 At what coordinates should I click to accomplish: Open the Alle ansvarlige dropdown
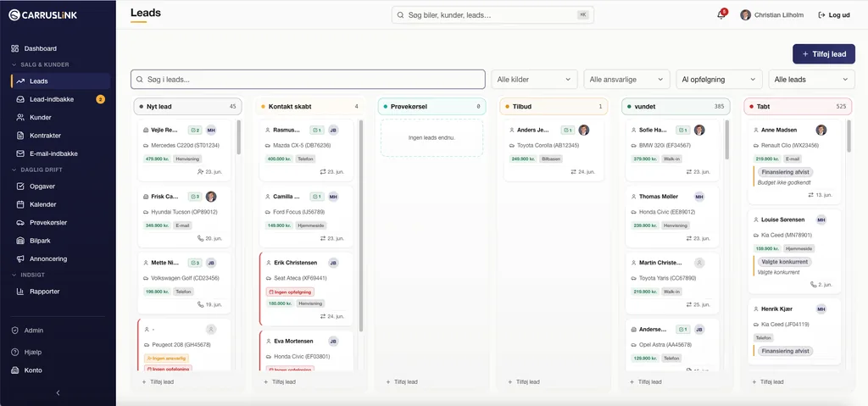[x=626, y=79]
